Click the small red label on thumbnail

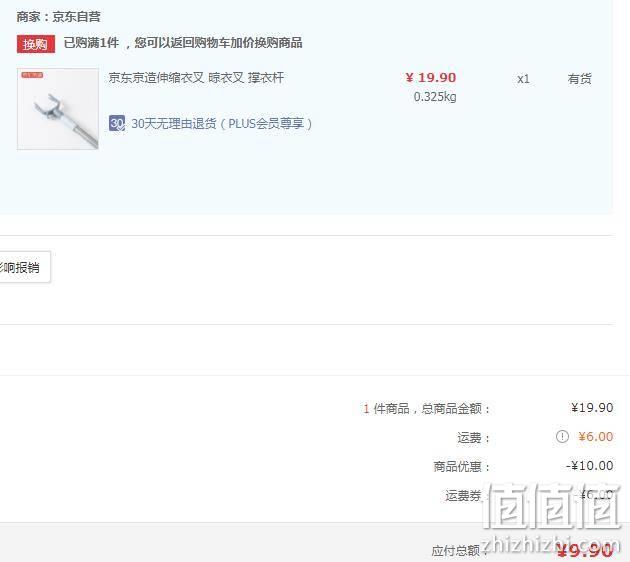click(x=32, y=75)
